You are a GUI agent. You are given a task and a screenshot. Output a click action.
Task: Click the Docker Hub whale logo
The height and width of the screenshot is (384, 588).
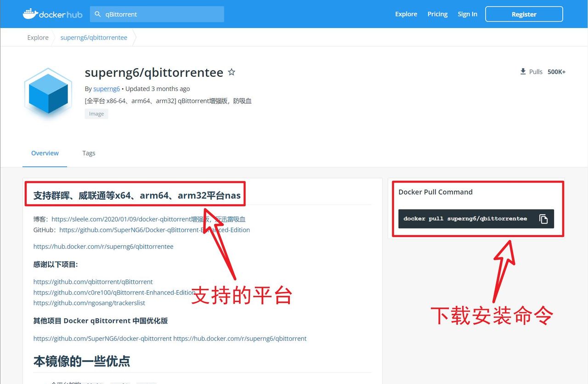(52, 14)
